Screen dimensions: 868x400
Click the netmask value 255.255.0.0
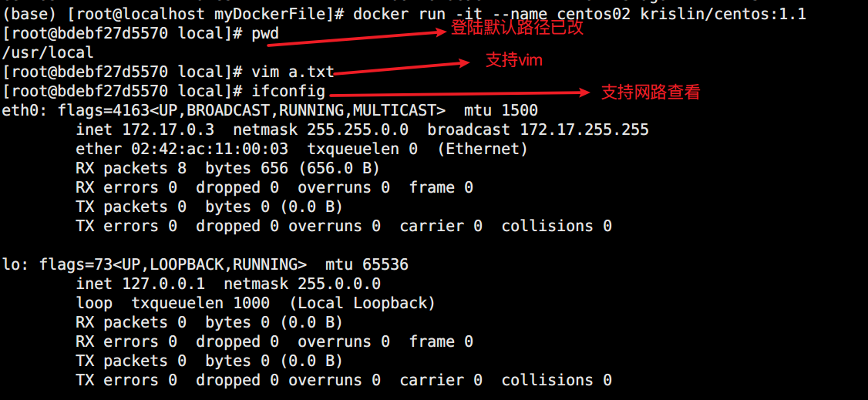(x=362, y=129)
